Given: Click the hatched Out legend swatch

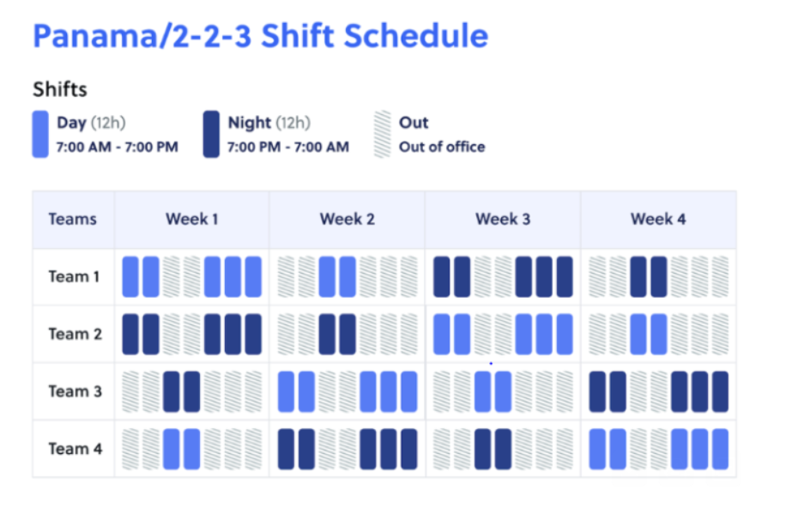Looking at the screenshot, I should click(383, 134).
